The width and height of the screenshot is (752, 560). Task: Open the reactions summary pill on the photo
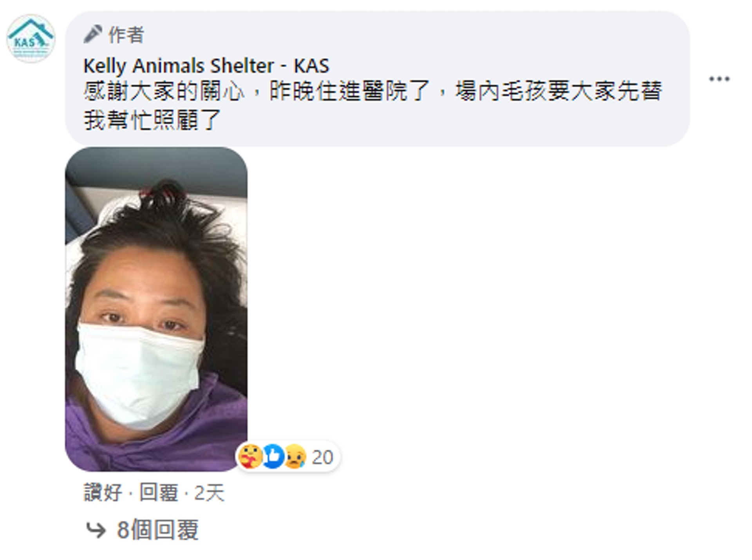pyautogui.click(x=288, y=457)
